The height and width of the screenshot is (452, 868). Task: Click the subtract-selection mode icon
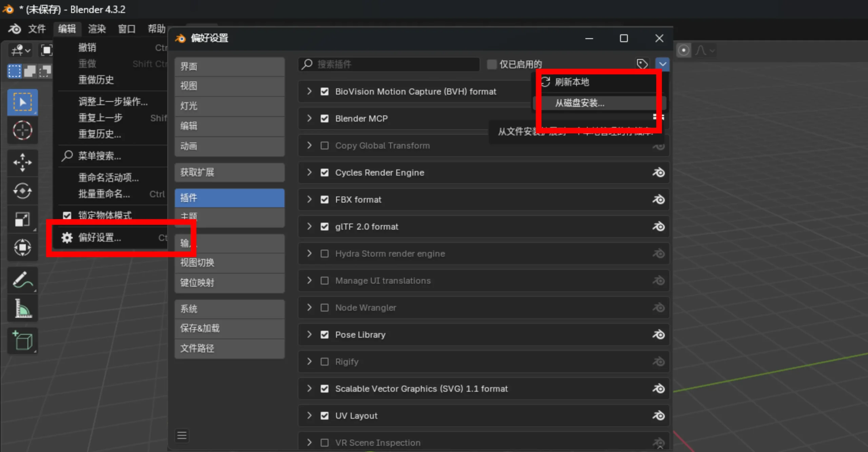click(x=44, y=71)
